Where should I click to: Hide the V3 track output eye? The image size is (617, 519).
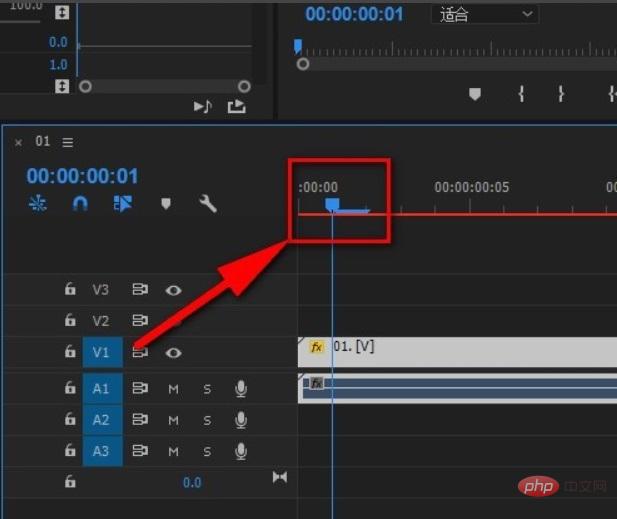point(174,290)
